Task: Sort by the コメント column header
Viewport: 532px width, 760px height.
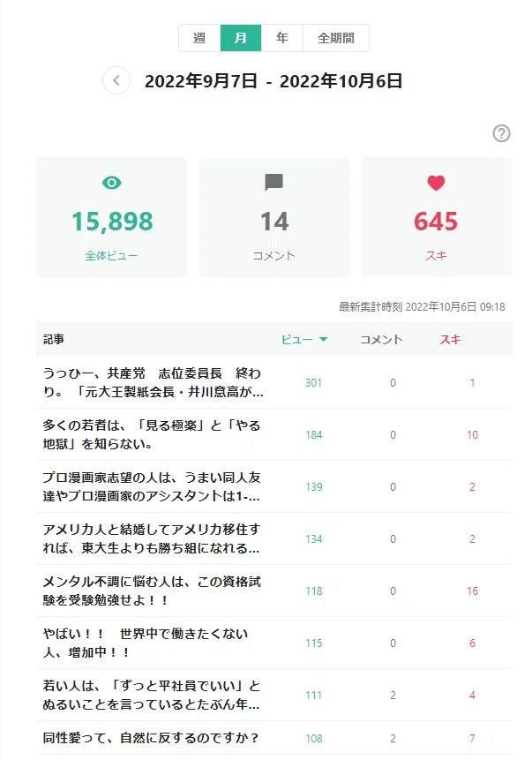Action: (x=381, y=339)
